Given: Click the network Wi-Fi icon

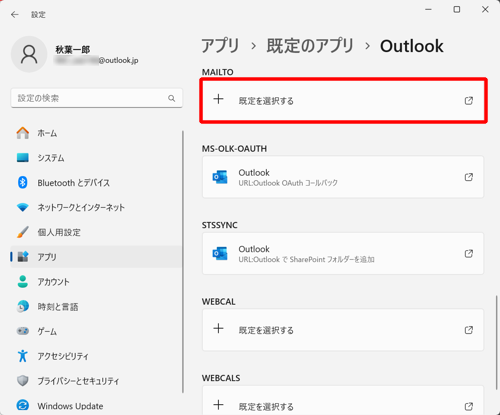Looking at the screenshot, I should click(23, 208).
